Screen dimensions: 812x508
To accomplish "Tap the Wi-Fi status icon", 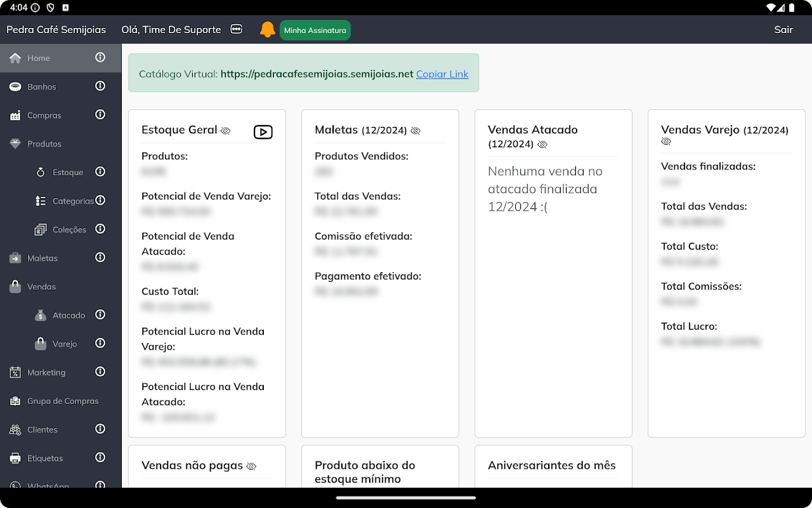I will (x=771, y=8).
